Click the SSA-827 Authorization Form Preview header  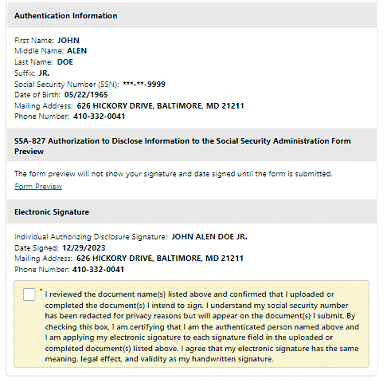coord(182,146)
